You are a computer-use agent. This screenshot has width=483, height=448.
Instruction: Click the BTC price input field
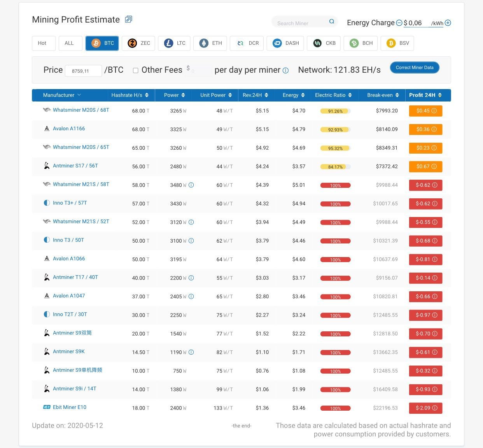click(83, 71)
